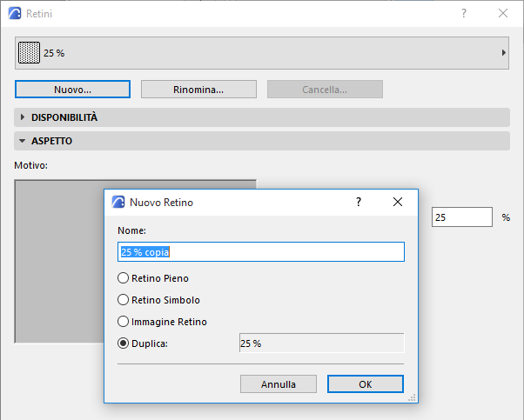Click the Archicad icon in Retini title
The image size is (524, 420).
tap(15, 13)
